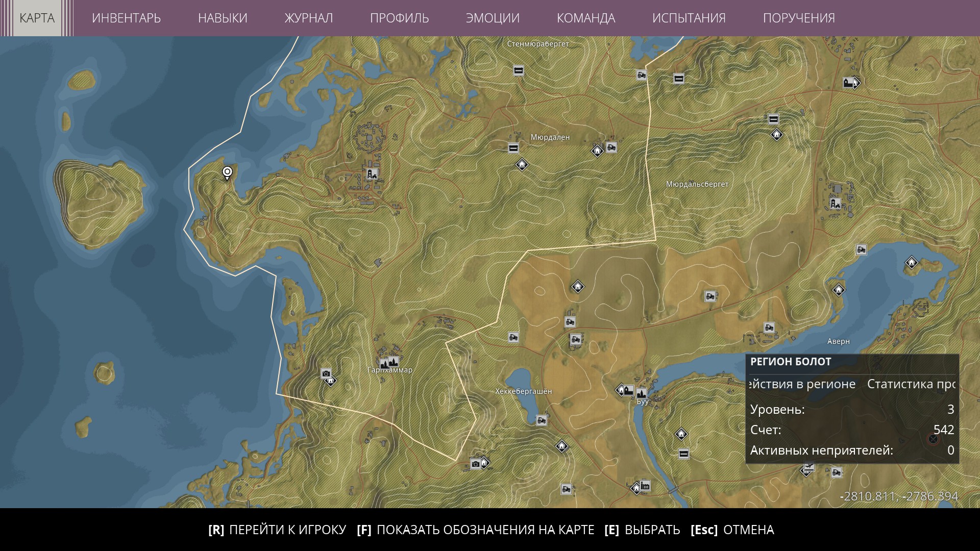Click safe house icon below the northeast bunker

click(x=776, y=135)
